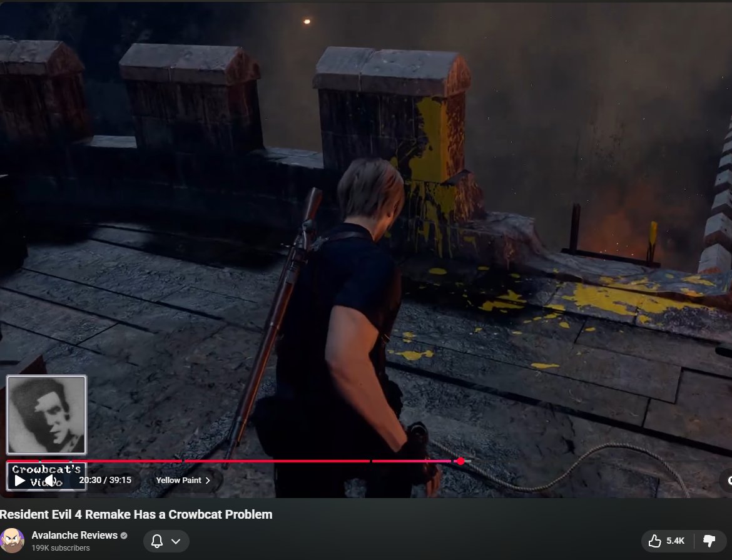Open the Avalanche Reviews channel name link
Image resolution: width=732 pixels, height=560 pixels.
74,535
